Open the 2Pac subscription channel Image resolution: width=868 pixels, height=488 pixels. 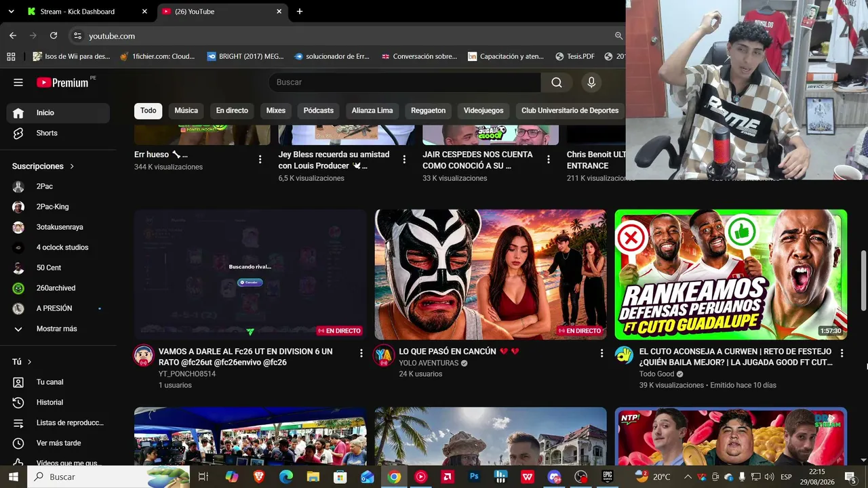(58, 186)
